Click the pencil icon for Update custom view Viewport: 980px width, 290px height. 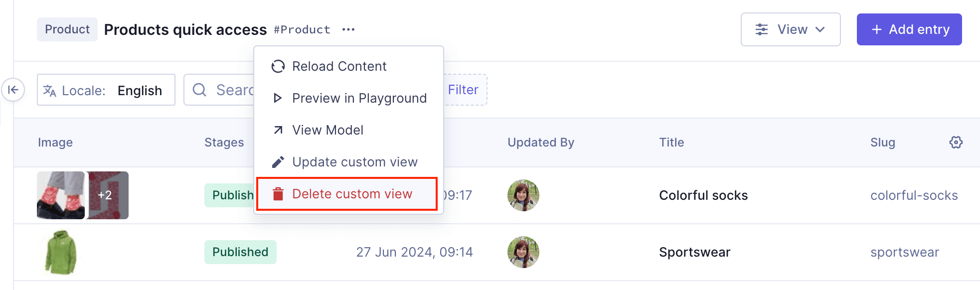point(278,162)
